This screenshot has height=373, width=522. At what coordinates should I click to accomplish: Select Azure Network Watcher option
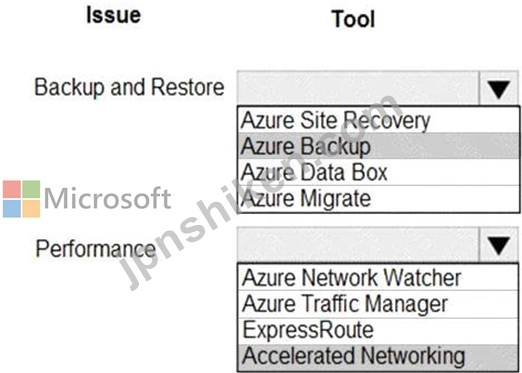[x=379, y=277]
